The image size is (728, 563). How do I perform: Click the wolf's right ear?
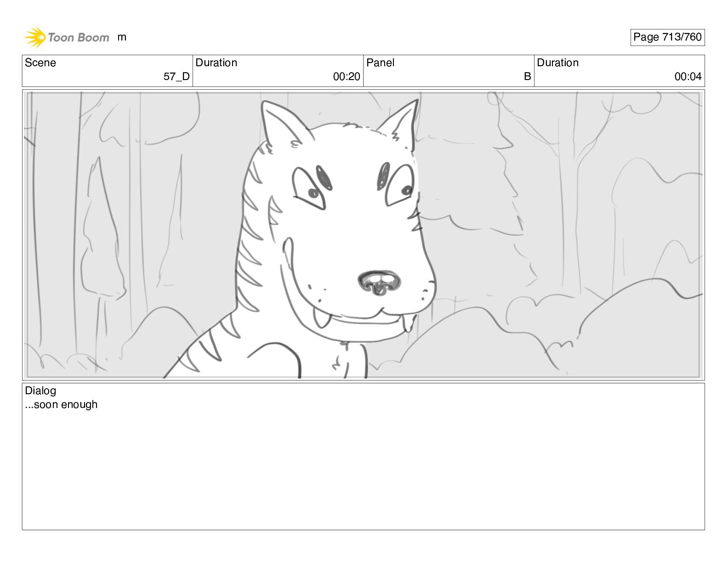click(398, 124)
